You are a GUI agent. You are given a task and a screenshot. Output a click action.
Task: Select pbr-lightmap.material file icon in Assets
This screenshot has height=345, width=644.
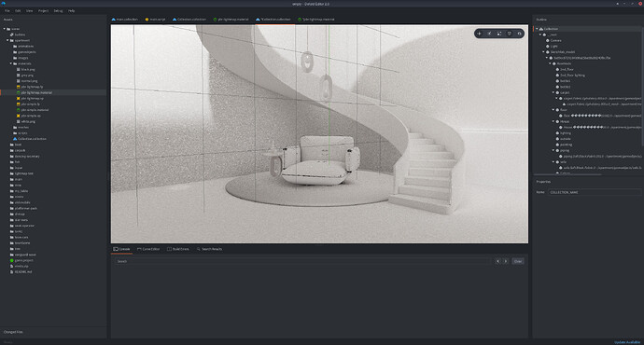coord(18,92)
